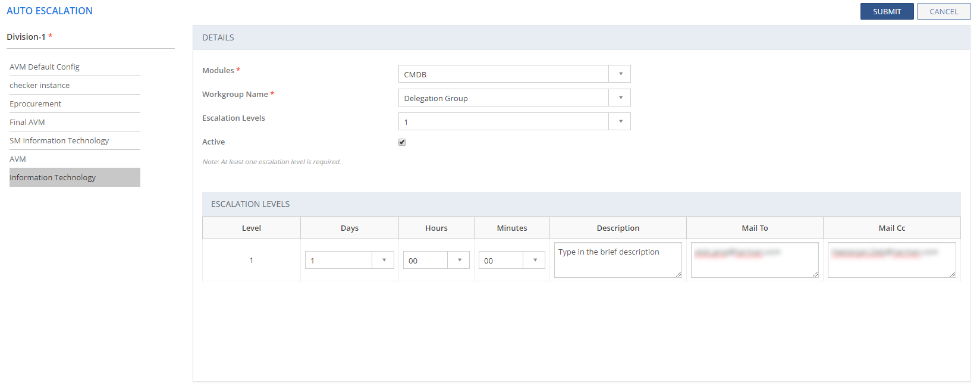
Task: Open the Days dropdown in level 1
Action: (349, 261)
